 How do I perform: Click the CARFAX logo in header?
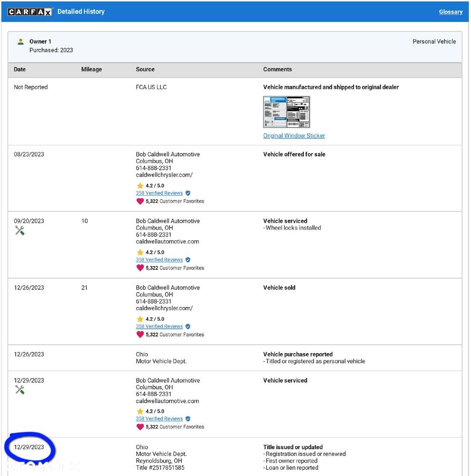tap(30, 12)
